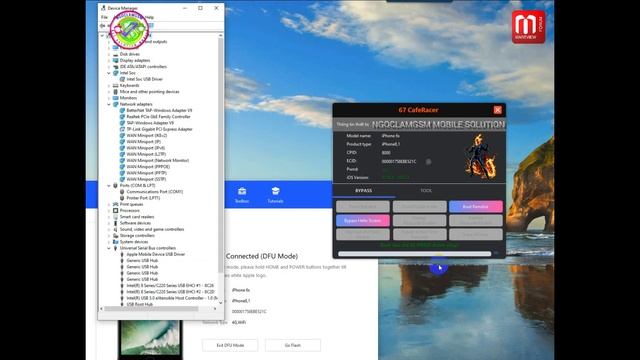Close the CafeRacer window
The height and width of the screenshot is (360, 640).
coord(498,110)
